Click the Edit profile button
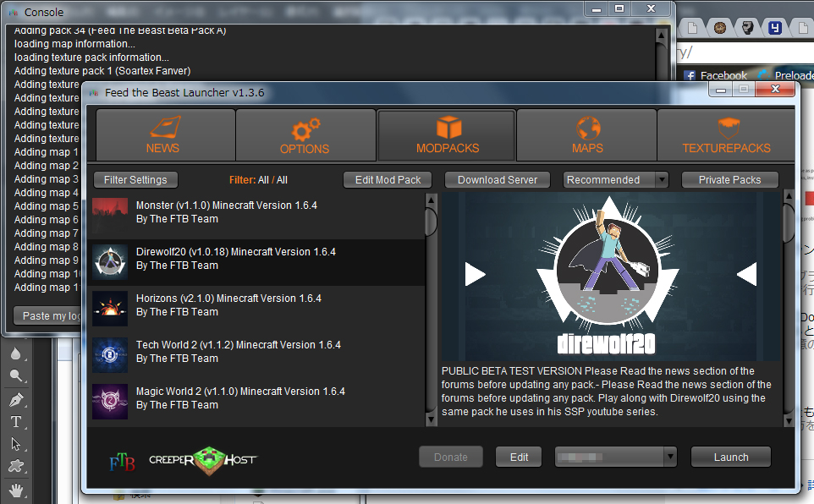Screen dimensions: 814x504 tap(520, 457)
